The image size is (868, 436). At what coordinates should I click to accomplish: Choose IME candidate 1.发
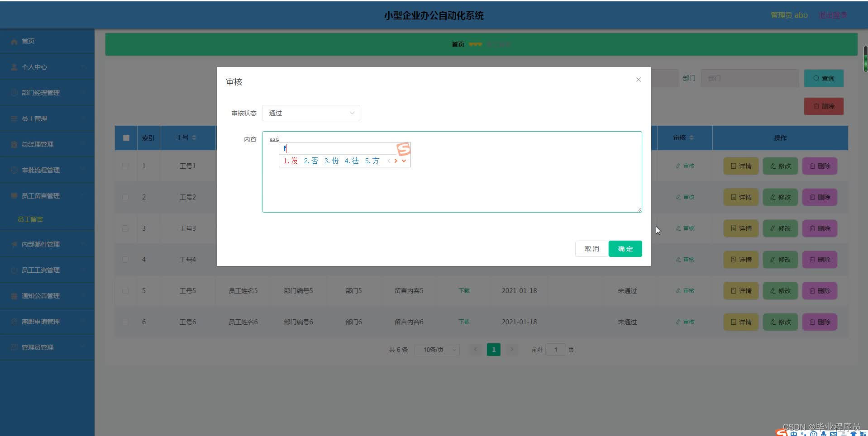(x=291, y=161)
